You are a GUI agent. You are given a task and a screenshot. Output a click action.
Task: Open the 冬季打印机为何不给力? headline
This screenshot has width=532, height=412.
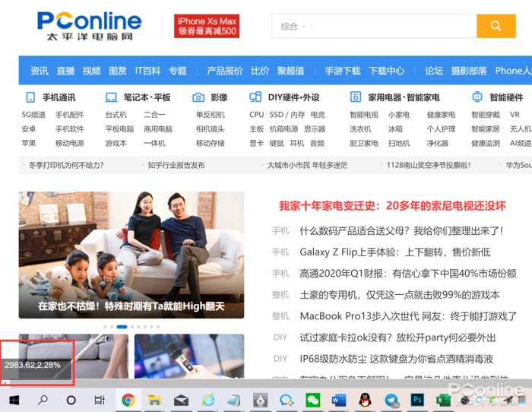pos(66,165)
